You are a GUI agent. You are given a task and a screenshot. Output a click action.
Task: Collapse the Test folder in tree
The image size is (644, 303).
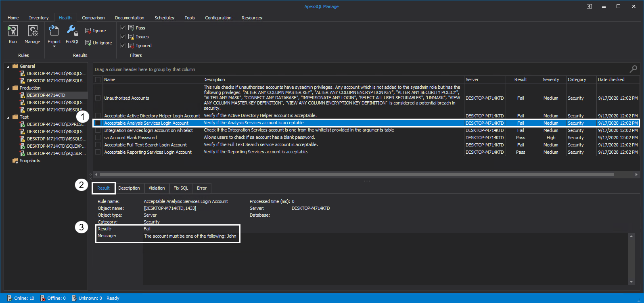coord(8,117)
